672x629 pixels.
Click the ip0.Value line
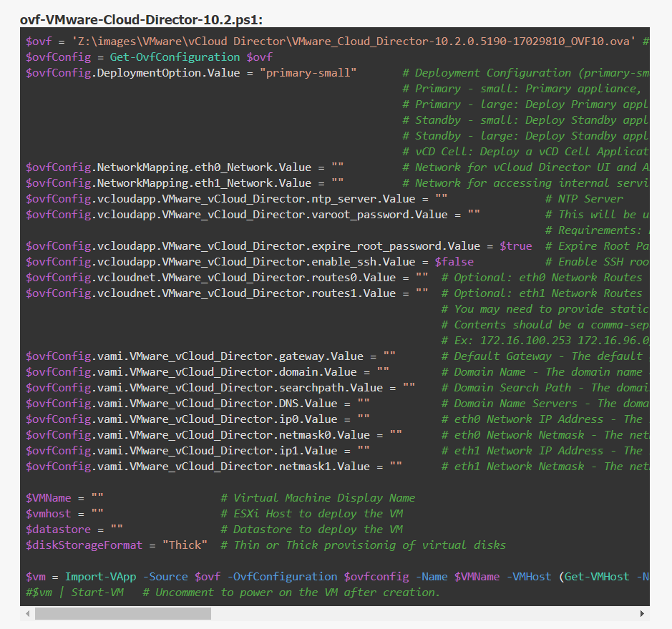tap(198, 419)
